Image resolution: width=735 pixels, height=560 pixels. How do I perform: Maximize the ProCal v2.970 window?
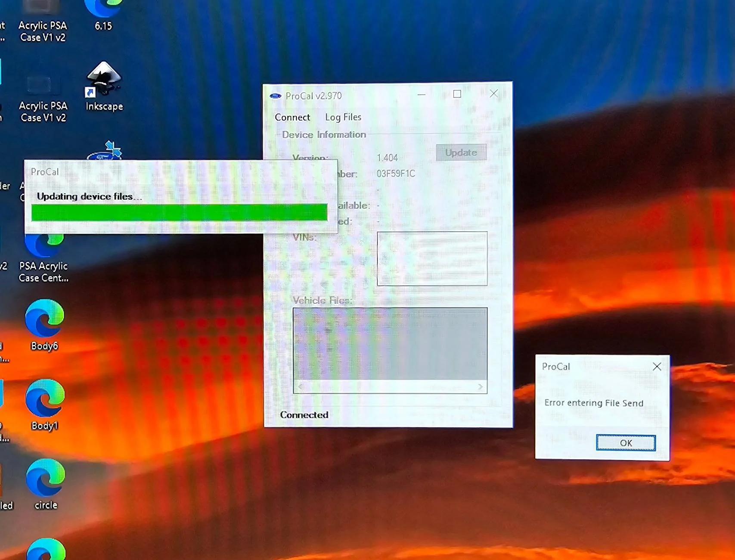click(x=457, y=94)
